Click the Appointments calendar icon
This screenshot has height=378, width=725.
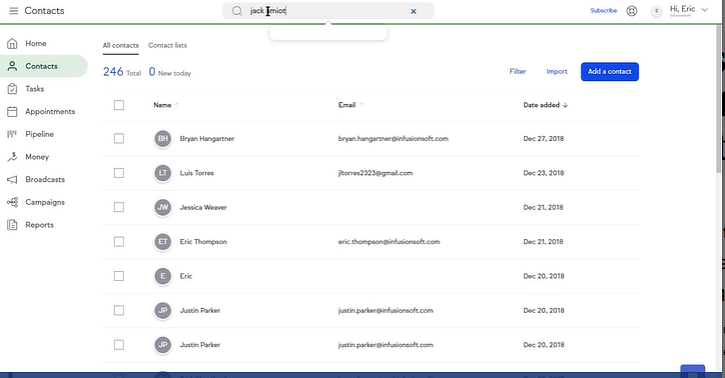12,111
